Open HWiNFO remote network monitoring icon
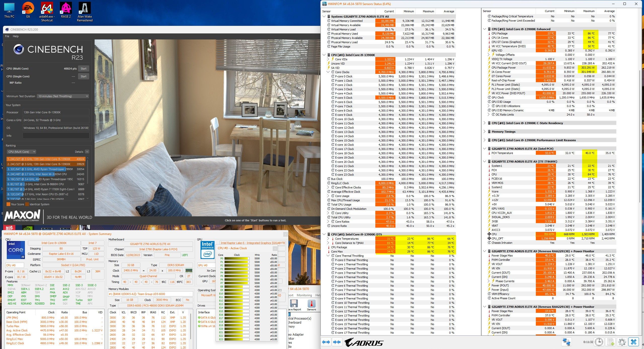644x349 pixels. pos(567,342)
